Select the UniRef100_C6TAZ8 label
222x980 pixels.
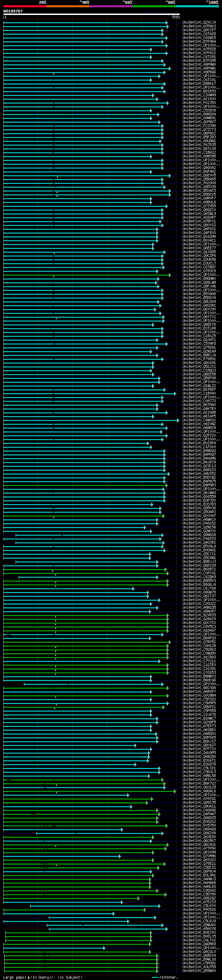199,34
